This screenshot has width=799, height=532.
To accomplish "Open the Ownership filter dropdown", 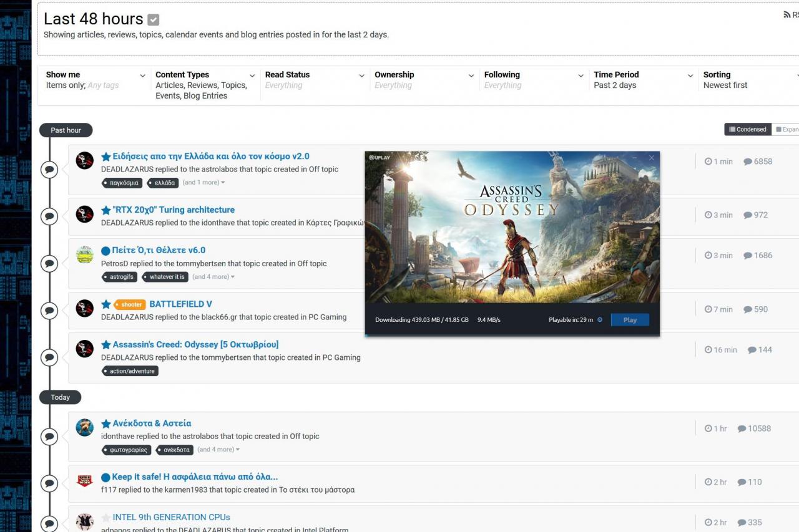I will 424,80.
